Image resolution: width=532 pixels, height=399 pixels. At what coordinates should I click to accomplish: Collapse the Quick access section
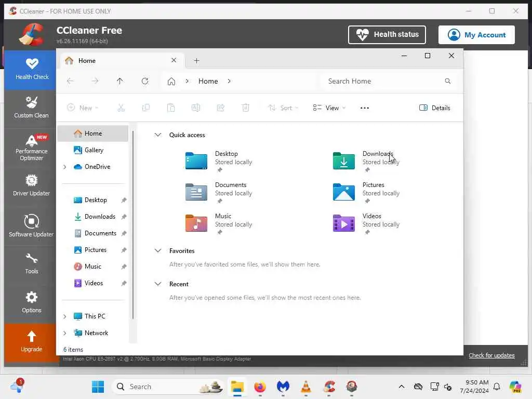click(x=158, y=135)
